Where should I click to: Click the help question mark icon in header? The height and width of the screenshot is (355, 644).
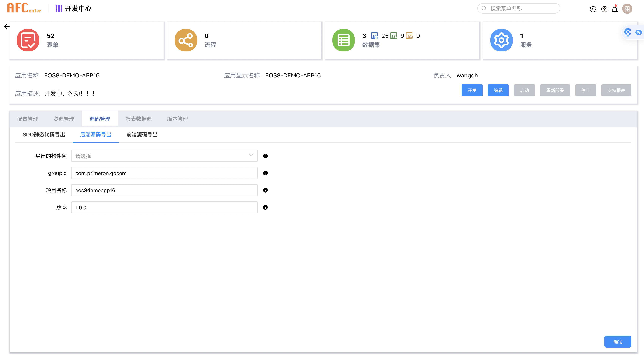point(604,9)
